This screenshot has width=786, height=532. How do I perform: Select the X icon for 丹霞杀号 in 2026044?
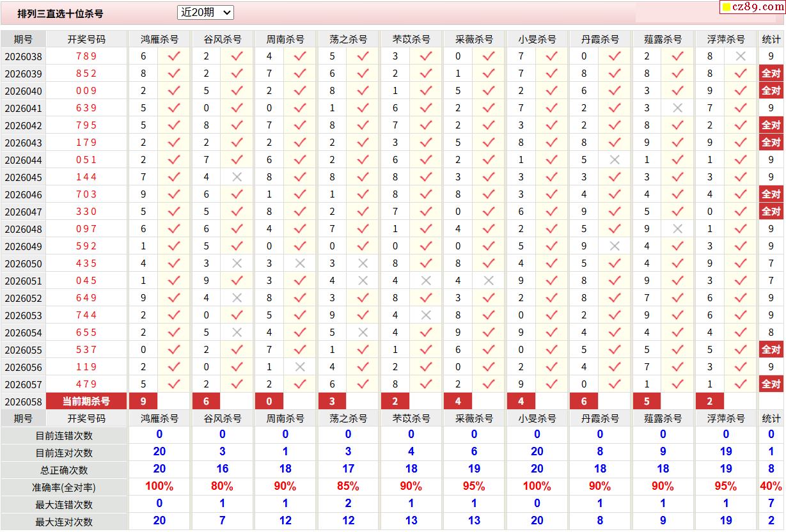[x=615, y=160]
